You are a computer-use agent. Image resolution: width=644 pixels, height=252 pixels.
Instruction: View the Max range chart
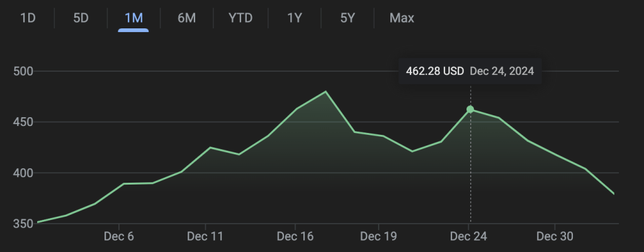tap(402, 18)
